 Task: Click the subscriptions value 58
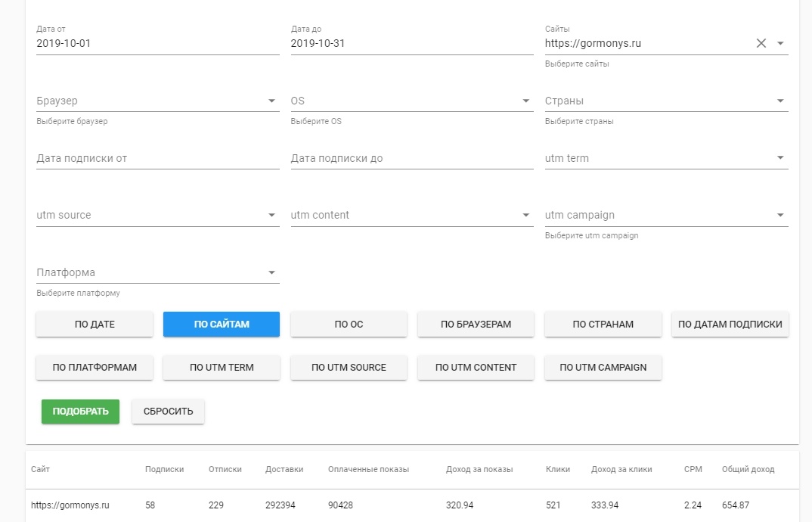[x=150, y=505]
